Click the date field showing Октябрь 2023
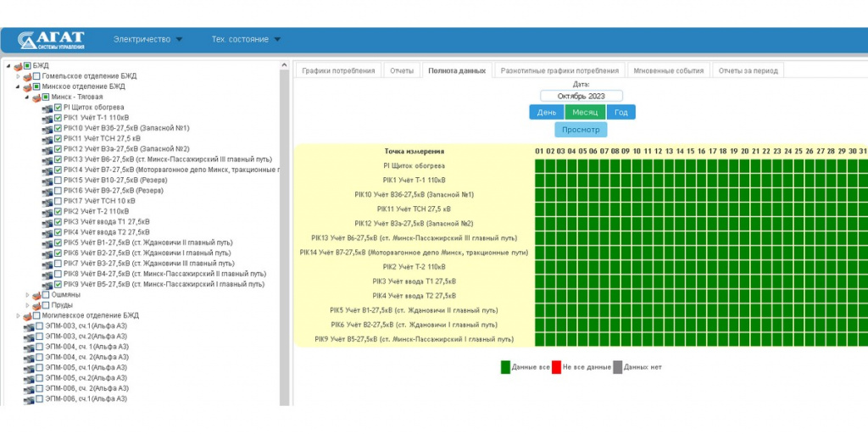The width and height of the screenshot is (868, 434). tap(581, 97)
